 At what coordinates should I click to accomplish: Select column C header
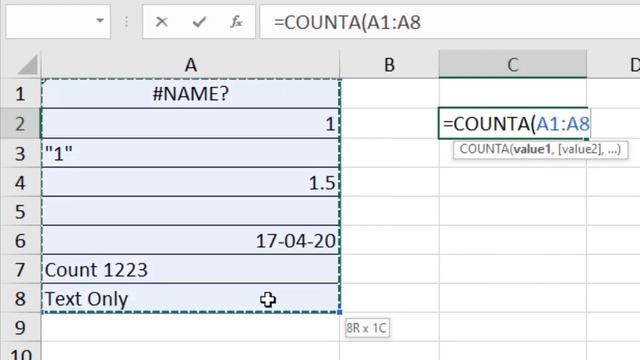[513, 64]
